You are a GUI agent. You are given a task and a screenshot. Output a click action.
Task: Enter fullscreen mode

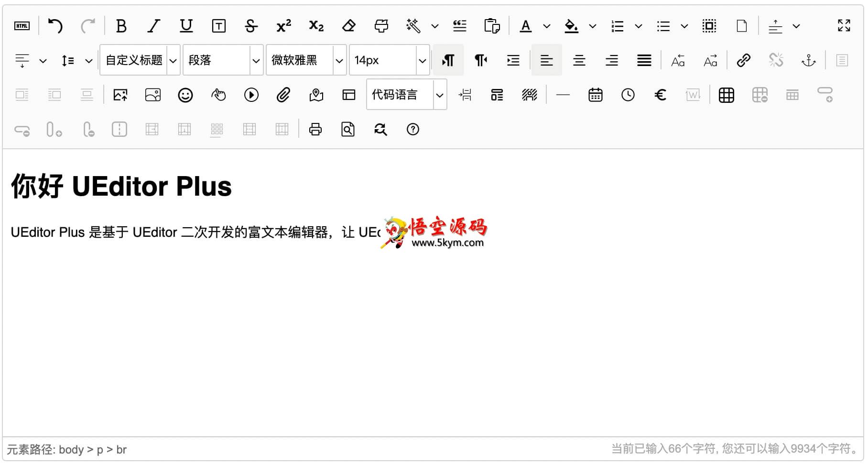tap(844, 26)
